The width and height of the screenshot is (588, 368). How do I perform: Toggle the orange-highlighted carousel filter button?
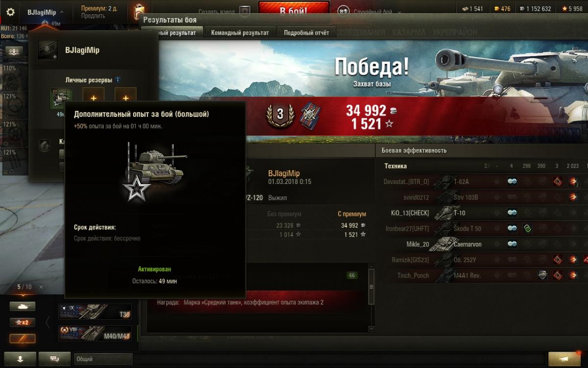pyautogui.click(x=23, y=339)
